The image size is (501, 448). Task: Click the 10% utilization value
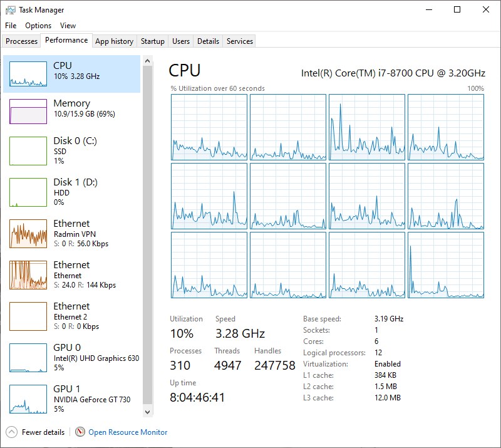[182, 333]
